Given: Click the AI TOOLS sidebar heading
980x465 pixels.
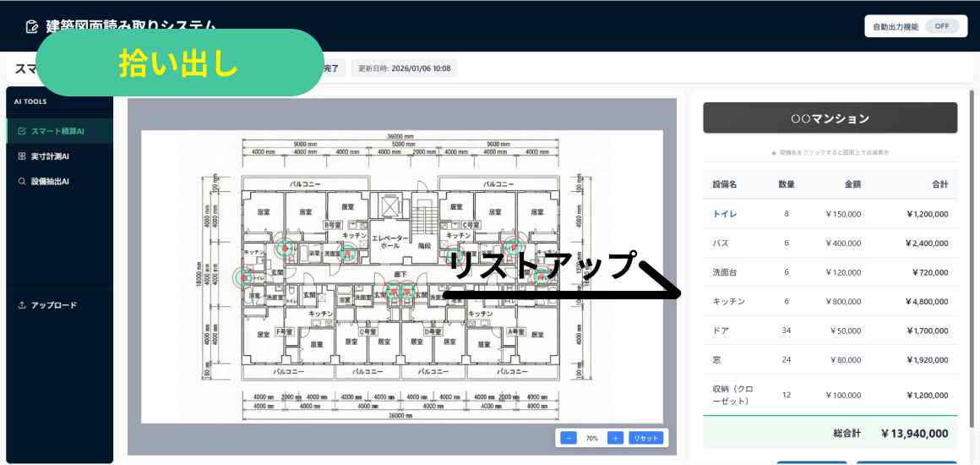Looking at the screenshot, I should coord(30,101).
